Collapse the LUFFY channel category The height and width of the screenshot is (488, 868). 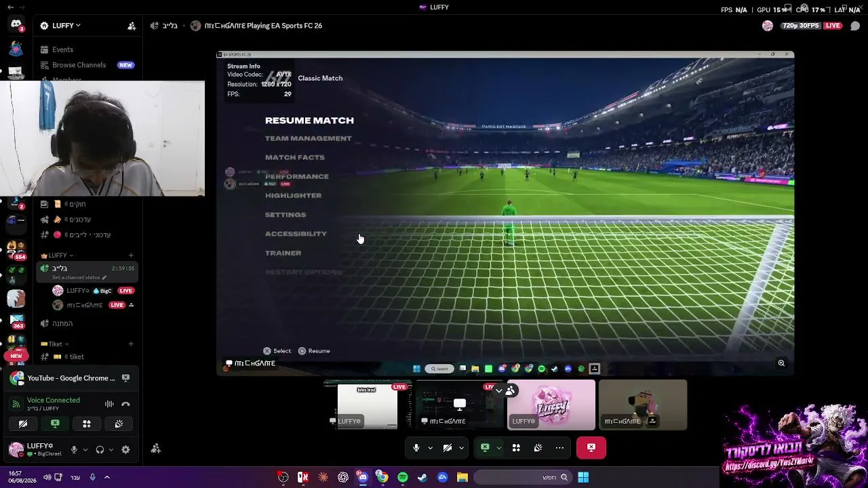[x=57, y=256]
